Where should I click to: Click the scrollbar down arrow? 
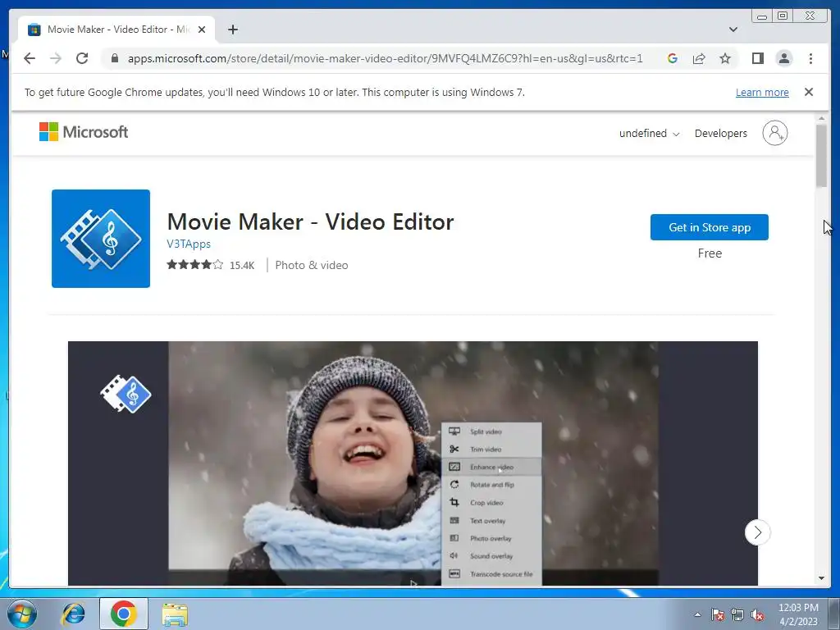(821, 578)
